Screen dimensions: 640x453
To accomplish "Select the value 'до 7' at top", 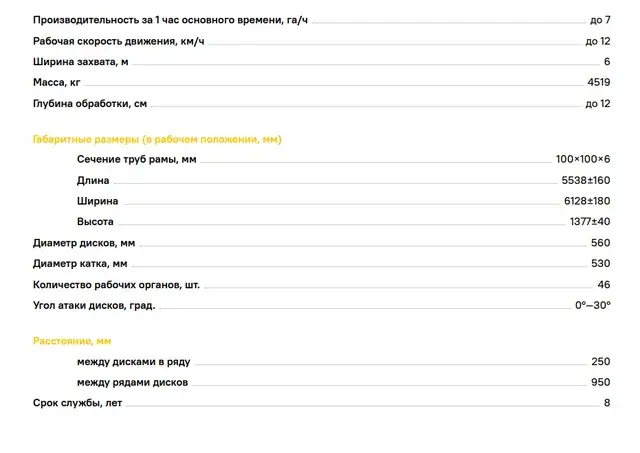I will coord(600,20).
